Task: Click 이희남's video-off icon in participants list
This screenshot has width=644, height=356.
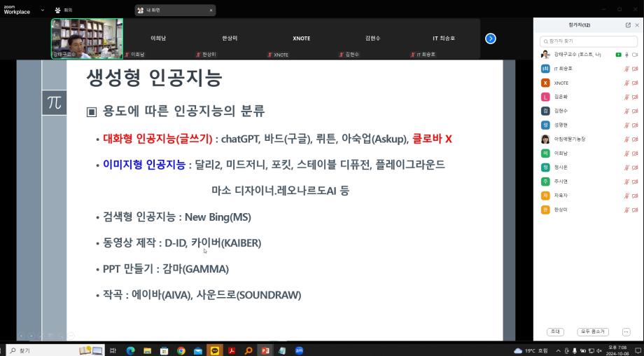Action: (x=635, y=153)
